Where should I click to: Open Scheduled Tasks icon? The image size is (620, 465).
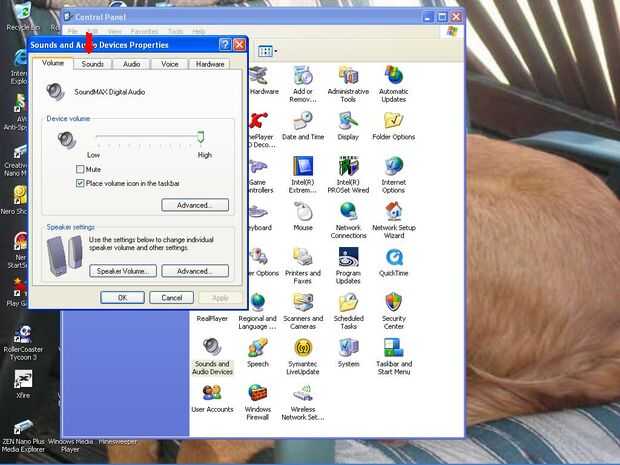[348, 311]
